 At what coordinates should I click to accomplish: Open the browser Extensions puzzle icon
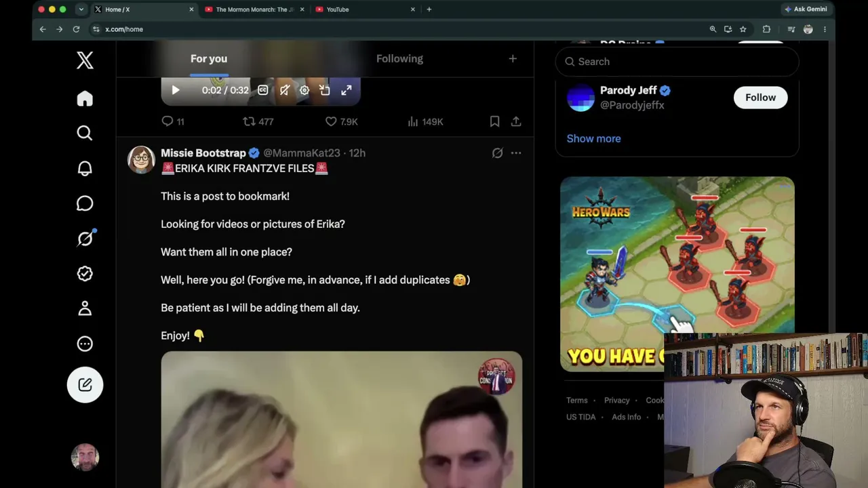[766, 29]
